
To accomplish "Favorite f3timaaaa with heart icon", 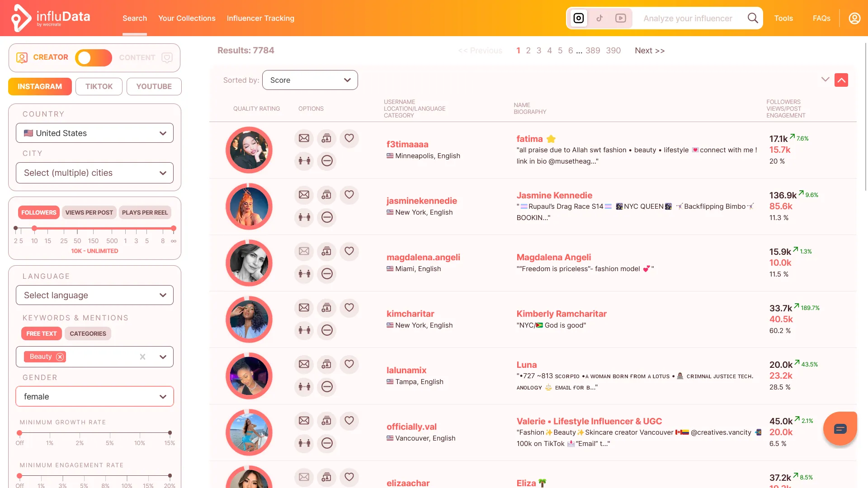I will (x=349, y=138).
